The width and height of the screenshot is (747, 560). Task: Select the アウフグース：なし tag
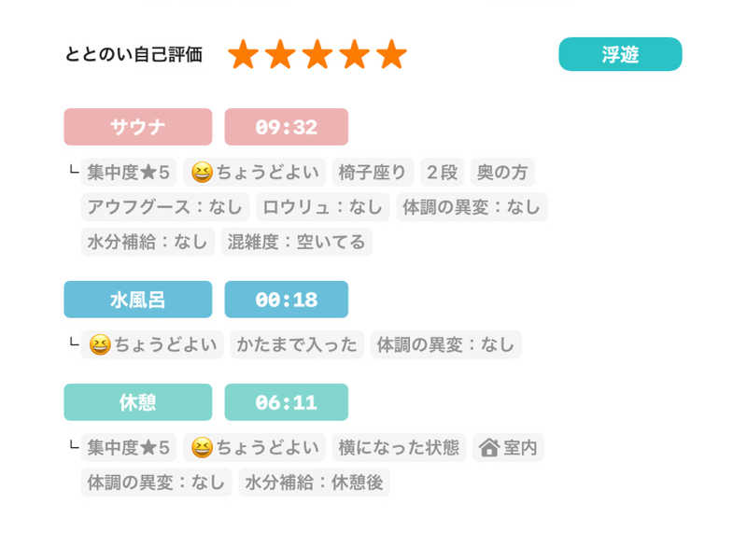tap(165, 207)
